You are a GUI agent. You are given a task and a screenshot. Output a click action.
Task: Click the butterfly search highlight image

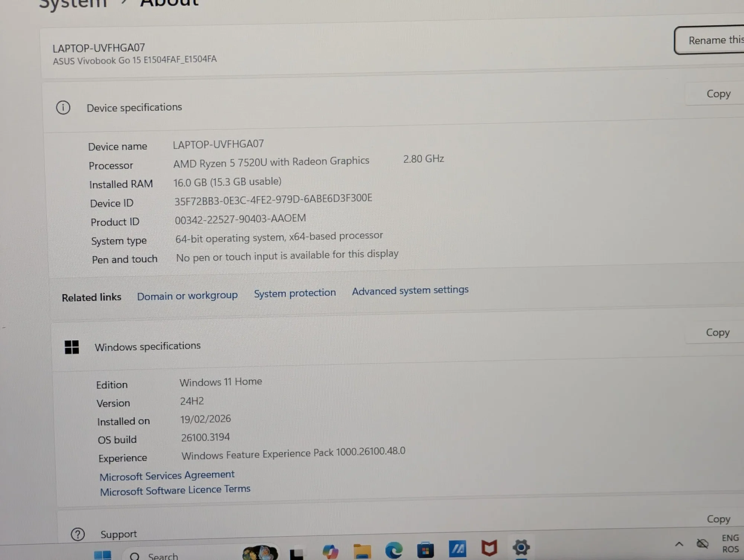(x=260, y=553)
